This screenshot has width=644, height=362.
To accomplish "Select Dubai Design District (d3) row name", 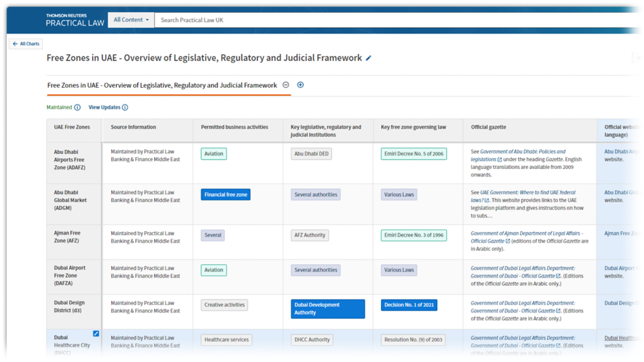I will (69, 307).
